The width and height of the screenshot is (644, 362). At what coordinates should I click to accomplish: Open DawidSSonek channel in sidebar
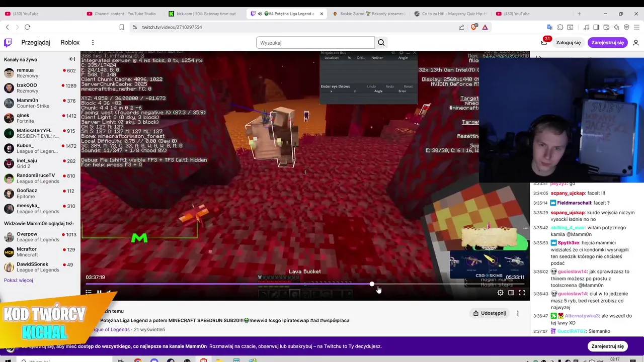point(40,267)
